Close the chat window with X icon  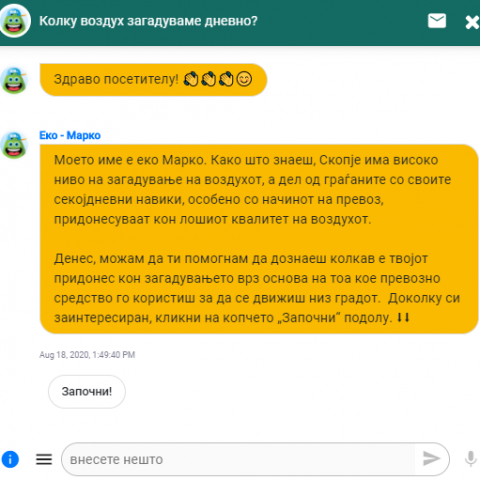point(472,22)
